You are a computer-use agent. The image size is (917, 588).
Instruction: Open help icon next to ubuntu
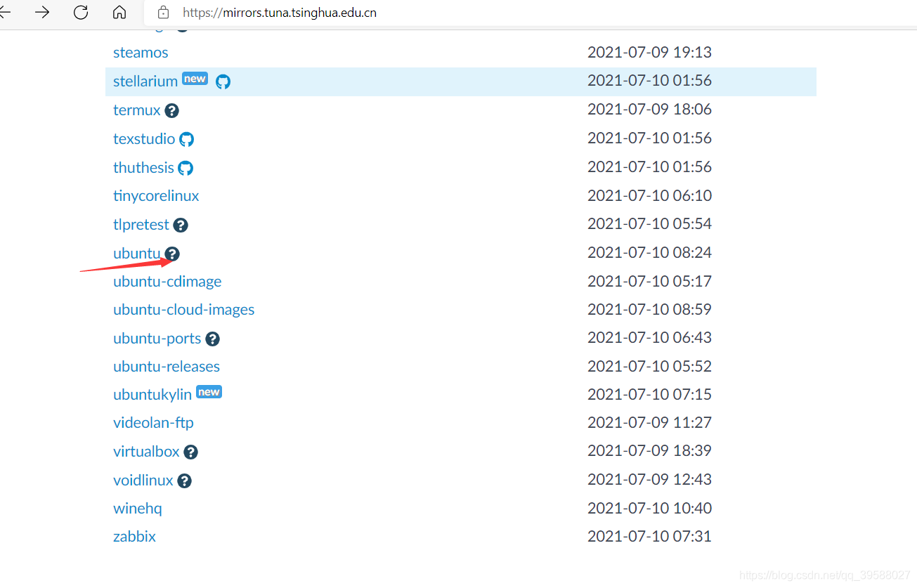pos(172,254)
